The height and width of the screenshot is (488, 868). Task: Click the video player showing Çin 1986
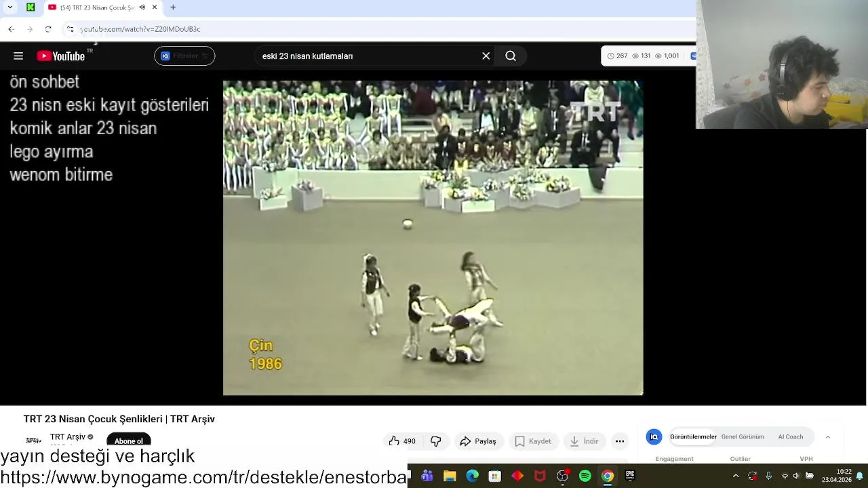tap(433, 238)
